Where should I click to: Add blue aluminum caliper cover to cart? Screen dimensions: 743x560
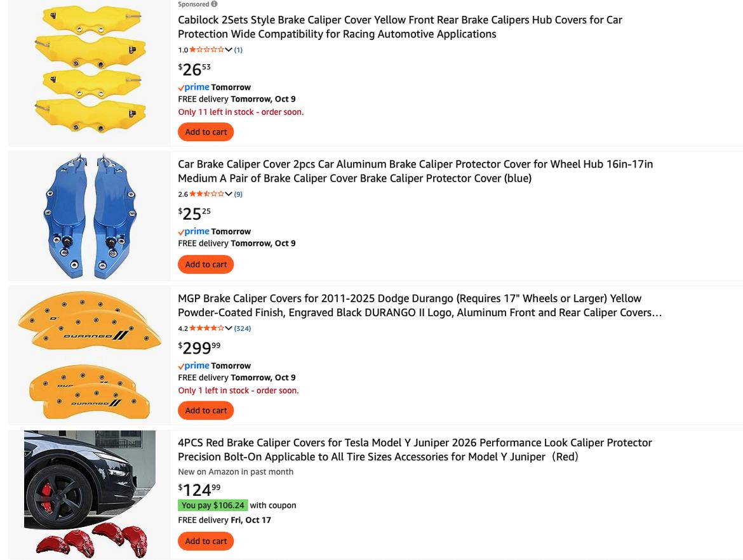206,264
